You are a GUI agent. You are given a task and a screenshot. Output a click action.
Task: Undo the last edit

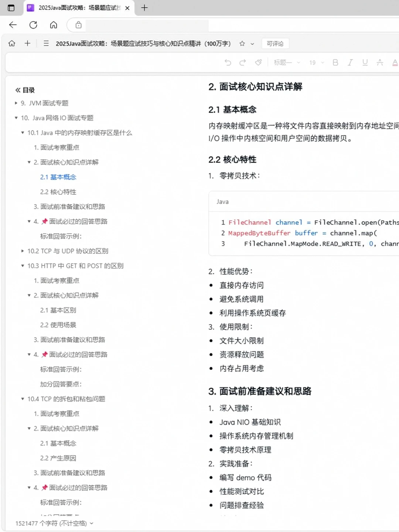pos(228,63)
